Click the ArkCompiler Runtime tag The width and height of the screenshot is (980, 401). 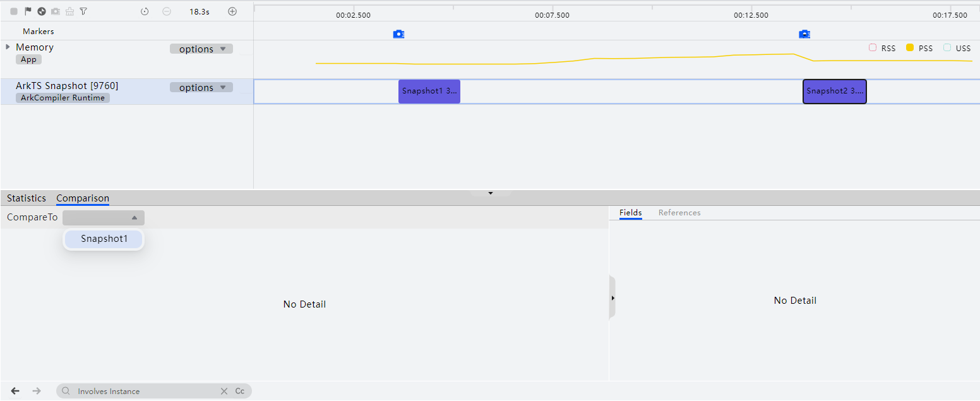63,98
